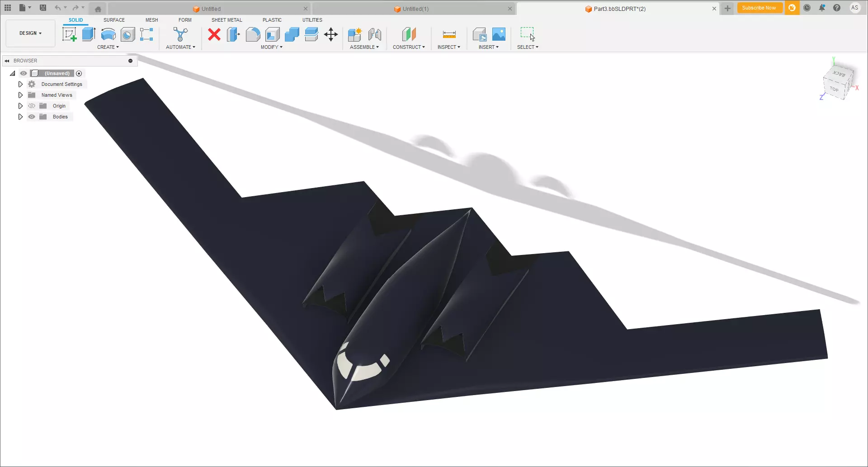Open the INSERT dropdown menu

coord(489,47)
